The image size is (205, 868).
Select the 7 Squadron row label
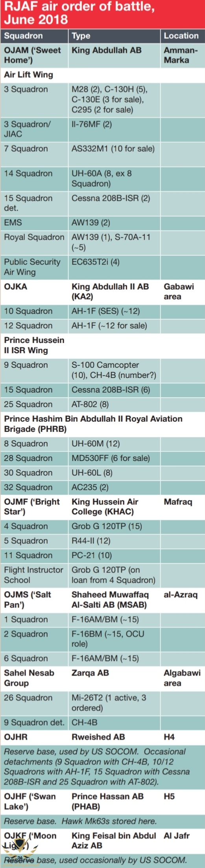[26, 149]
